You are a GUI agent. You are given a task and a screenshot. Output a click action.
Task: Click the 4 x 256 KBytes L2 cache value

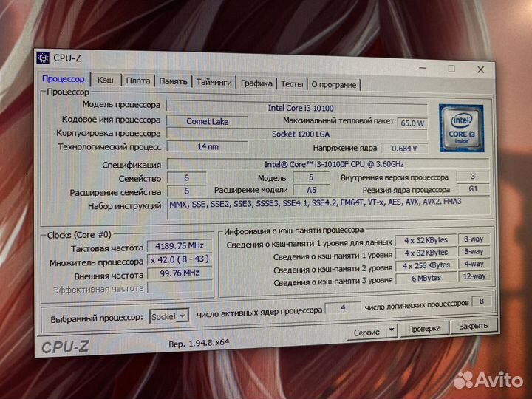click(x=426, y=265)
